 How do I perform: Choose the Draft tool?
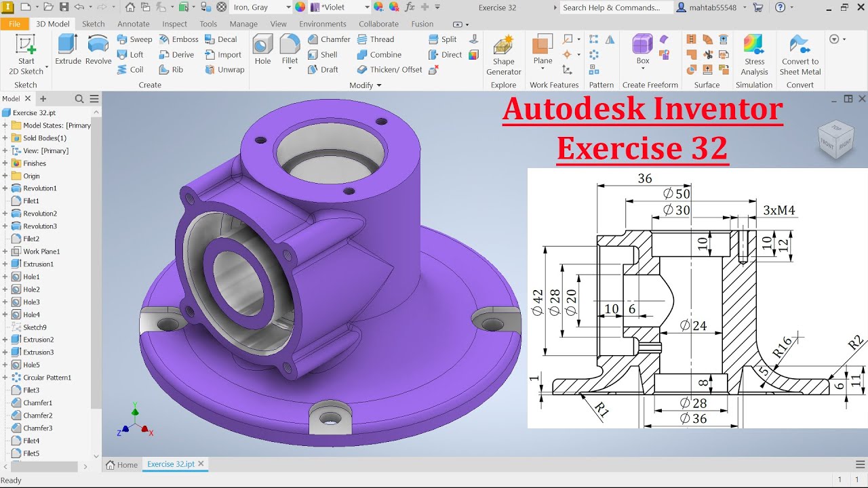(323, 69)
